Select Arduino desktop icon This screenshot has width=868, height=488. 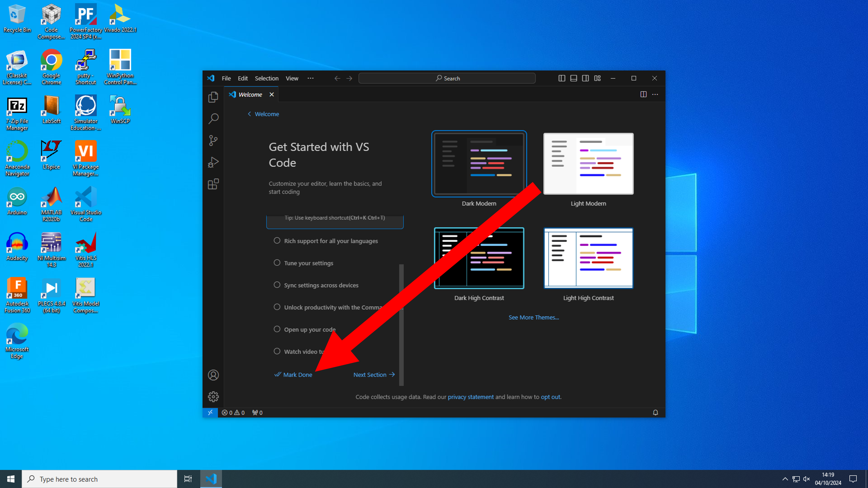[17, 201]
